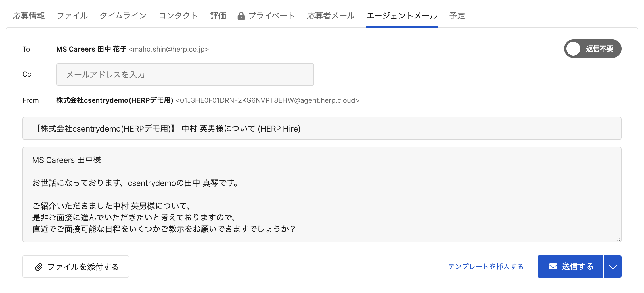
Task: Click the textarea resize handle corner
Action: 618,239
